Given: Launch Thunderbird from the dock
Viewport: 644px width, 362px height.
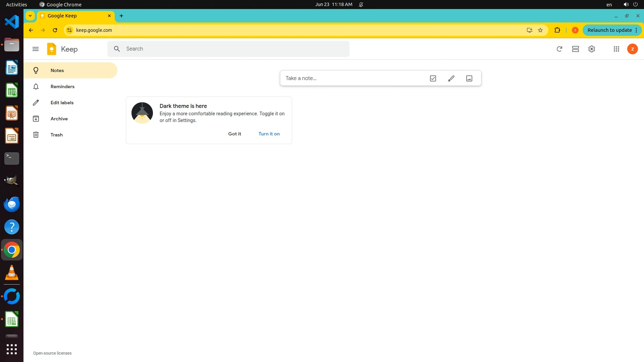Looking at the screenshot, I should point(12,204).
